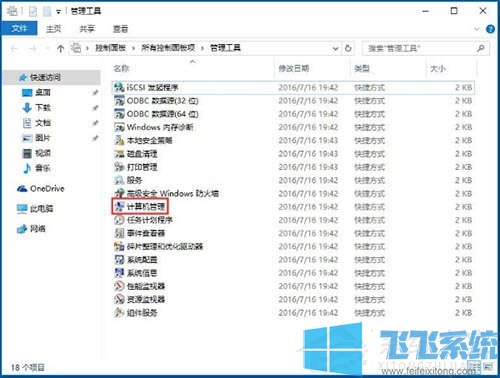Select the 本地安全策略 icon
The width and height of the screenshot is (500, 378).
[119, 140]
